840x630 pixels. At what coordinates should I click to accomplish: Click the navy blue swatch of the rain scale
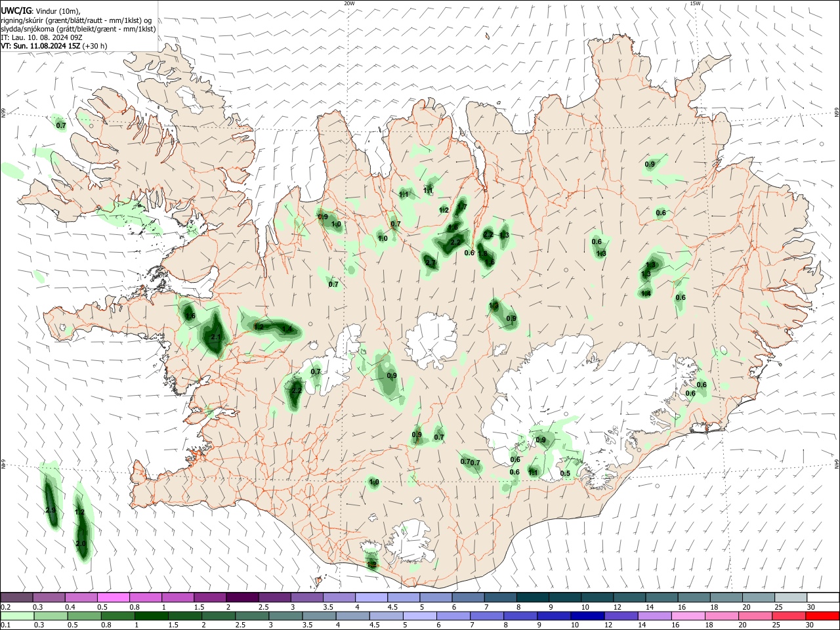coord(587,616)
